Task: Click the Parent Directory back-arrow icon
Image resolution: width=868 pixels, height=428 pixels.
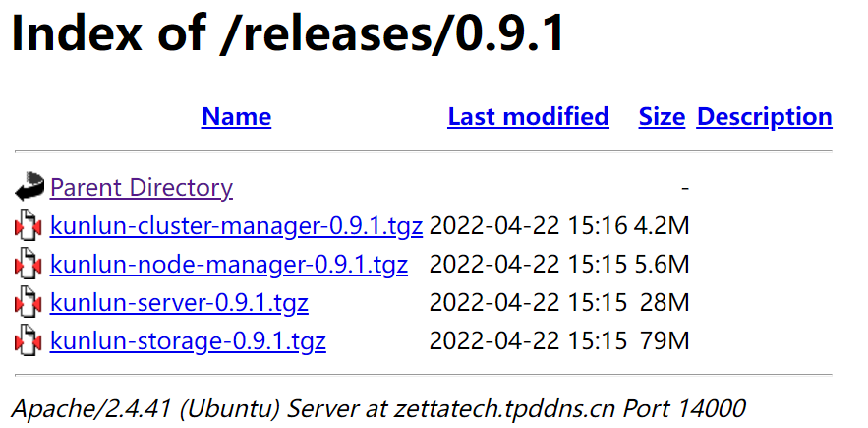Action: click(29, 187)
